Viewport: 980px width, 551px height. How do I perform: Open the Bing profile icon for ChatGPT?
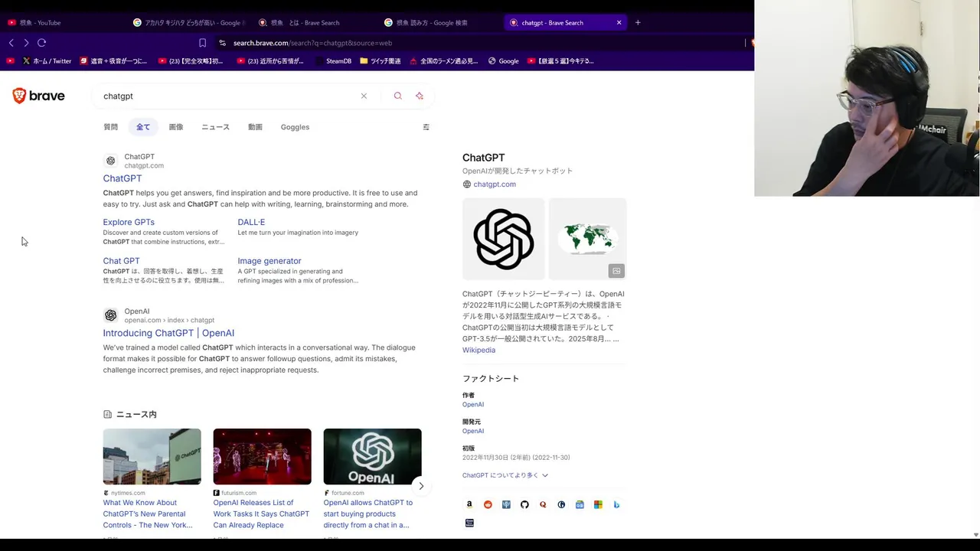click(x=616, y=504)
